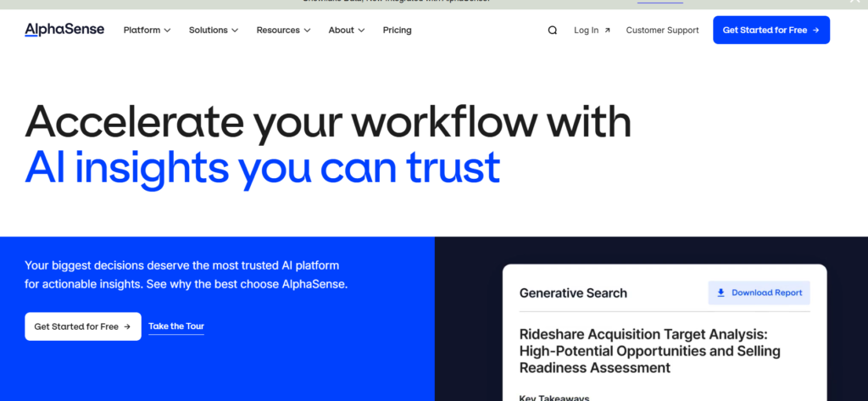Expand the Platform menu
This screenshot has width=868, height=401.
[x=147, y=30]
